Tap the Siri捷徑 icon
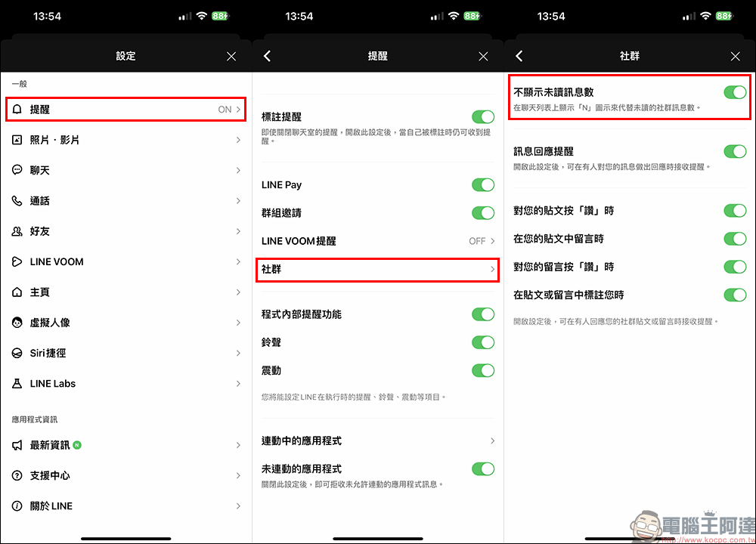 point(17,353)
